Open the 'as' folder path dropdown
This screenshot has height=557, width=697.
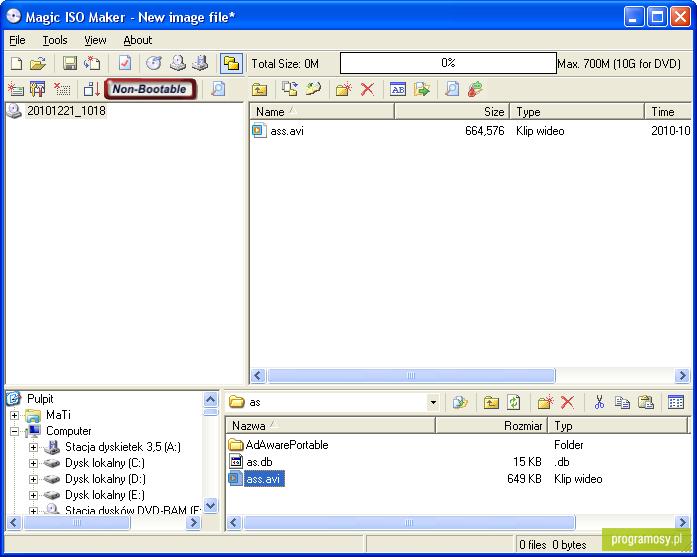point(433,403)
